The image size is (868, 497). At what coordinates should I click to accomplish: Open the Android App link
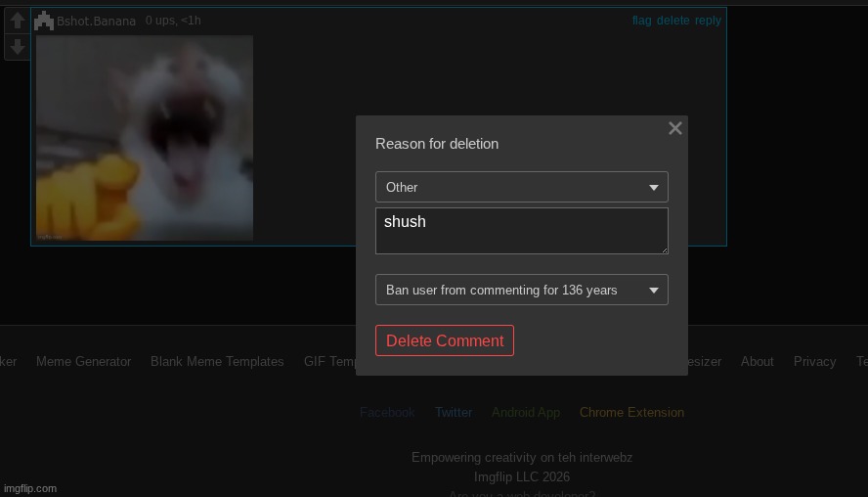526,412
